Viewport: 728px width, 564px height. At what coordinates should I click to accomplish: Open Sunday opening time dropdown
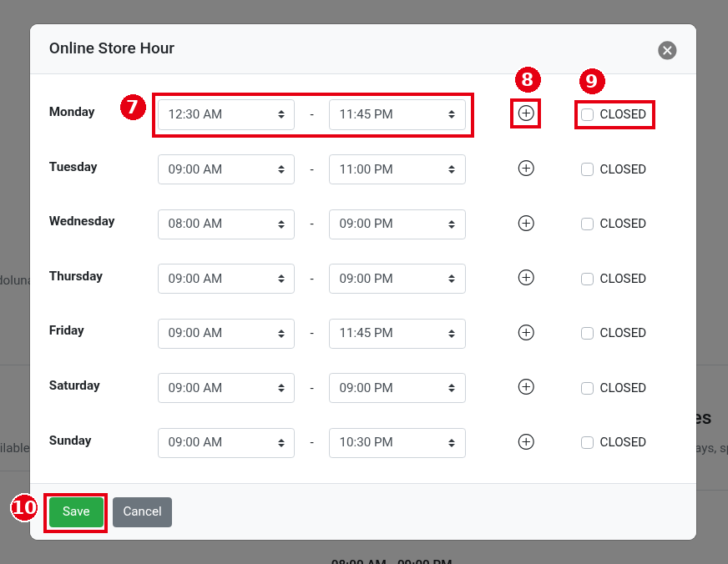tap(226, 442)
